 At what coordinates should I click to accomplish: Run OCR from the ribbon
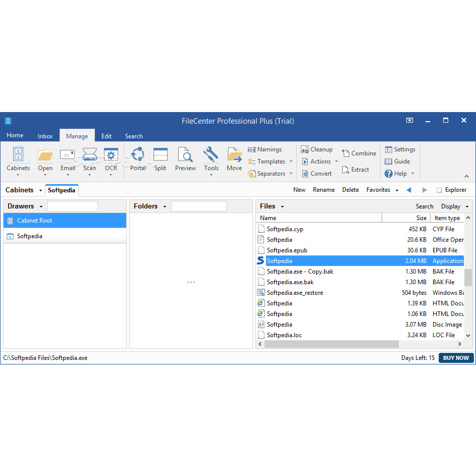coord(111,162)
